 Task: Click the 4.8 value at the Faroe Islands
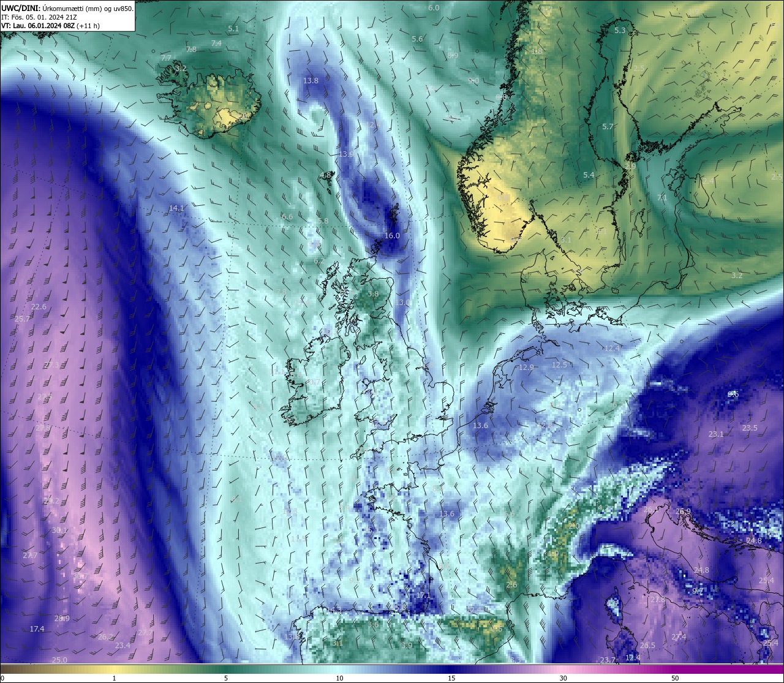pos(325,175)
